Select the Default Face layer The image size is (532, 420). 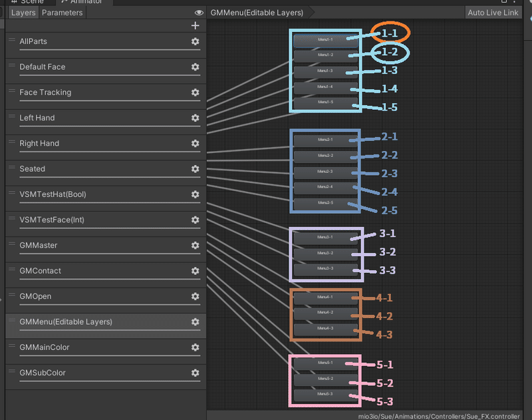pos(106,71)
